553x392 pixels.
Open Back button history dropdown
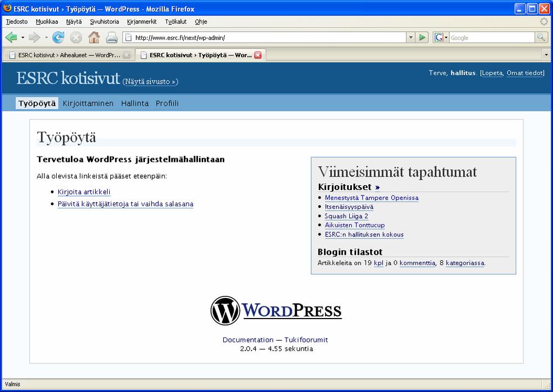click(23, 37)
